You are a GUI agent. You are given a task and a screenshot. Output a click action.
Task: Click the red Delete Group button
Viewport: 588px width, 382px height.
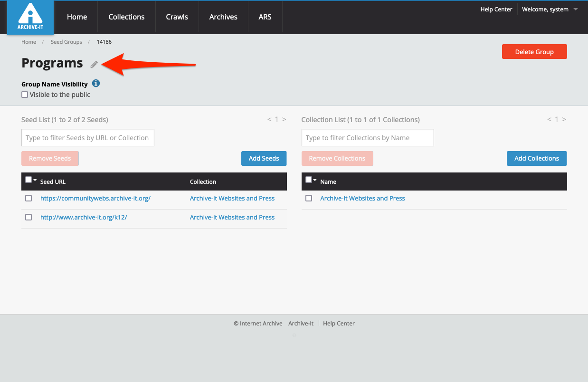coord(534,52)
